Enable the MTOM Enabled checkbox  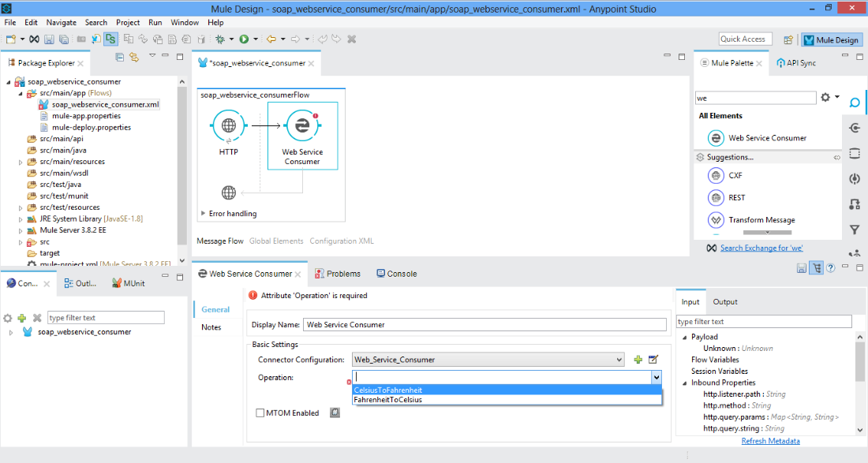(x=260, y=413)
